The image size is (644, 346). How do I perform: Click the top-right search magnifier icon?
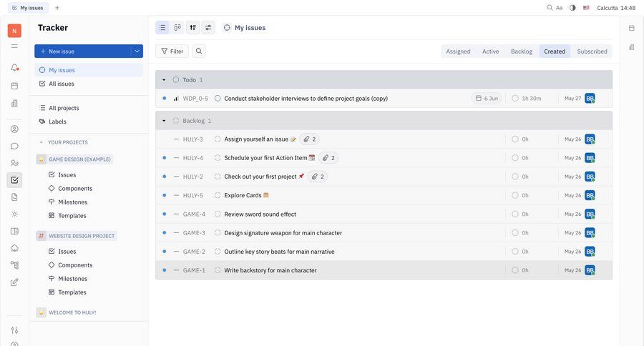[x=550, y=8]
